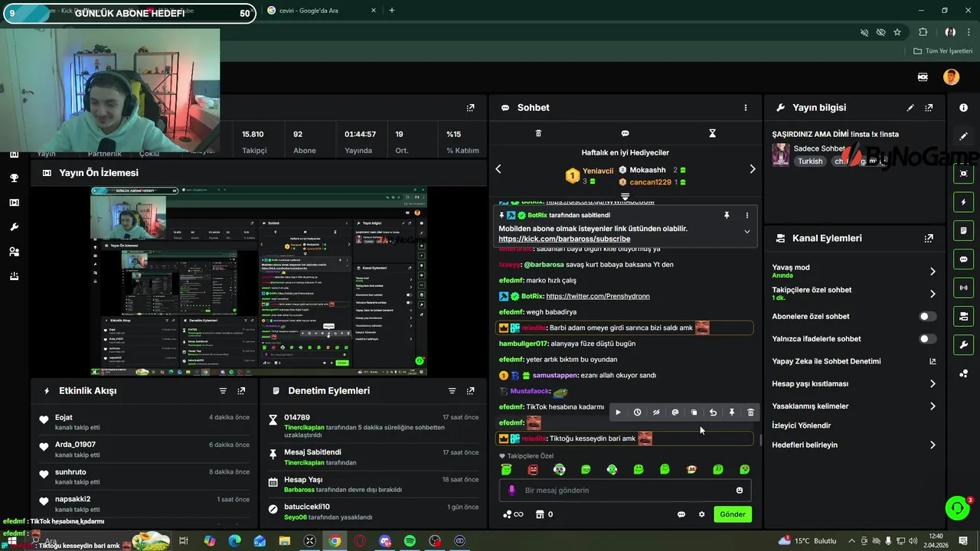The width and height of the screenshot is (980, 551).
Task: Open Chrome from the taskbar
Action: [335, 541]
